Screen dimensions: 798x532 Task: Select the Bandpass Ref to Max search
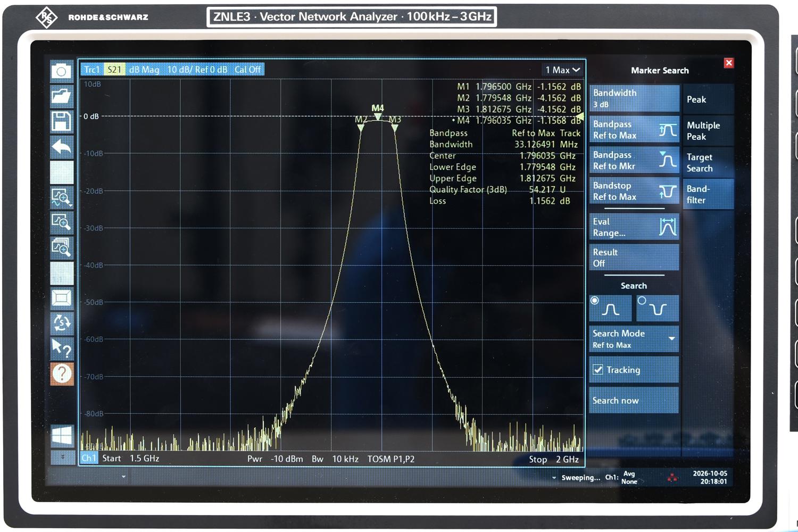click(x=634, y=130)
